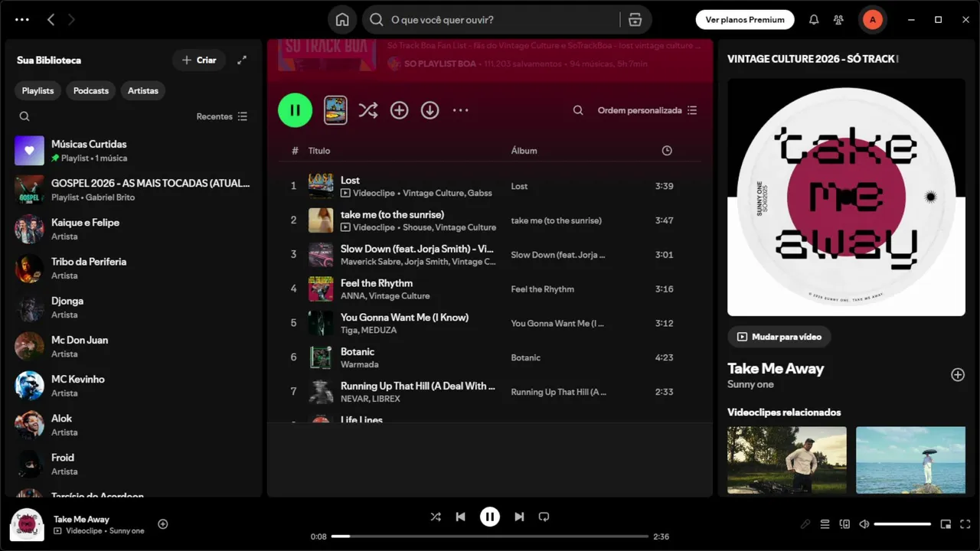The height and width of the screenshot is (551, 980).
Task: Open artist Kaique e Felipe
Action: (x=134, y=229)
